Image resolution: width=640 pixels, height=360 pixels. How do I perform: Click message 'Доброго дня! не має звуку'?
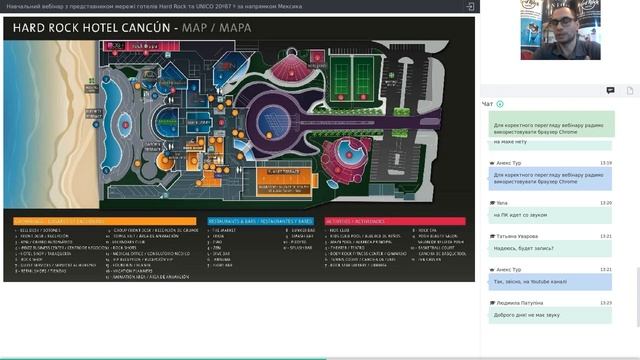pyautogui.click(x=550, y=316)
